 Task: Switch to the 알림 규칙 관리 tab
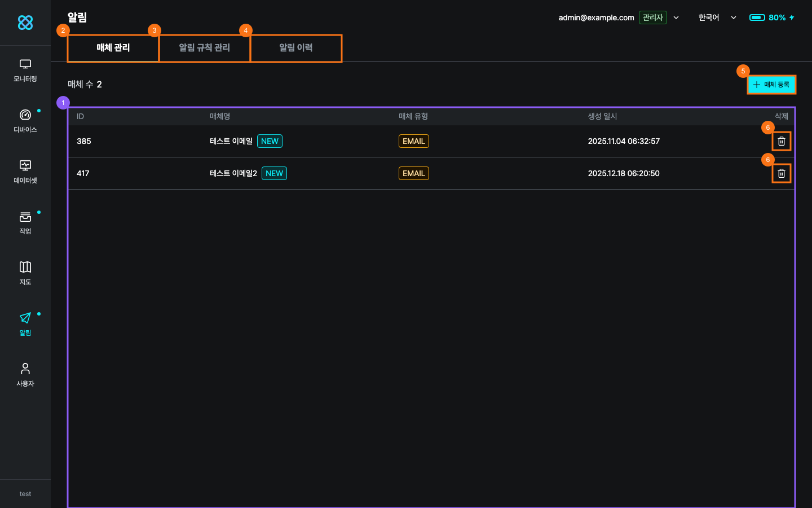click(x=205, y=48)
